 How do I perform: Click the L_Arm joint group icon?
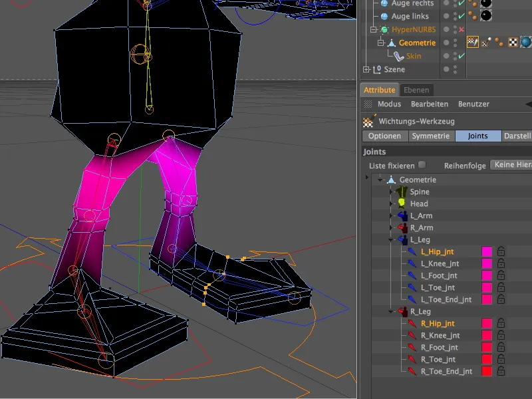tap(403, 215)
